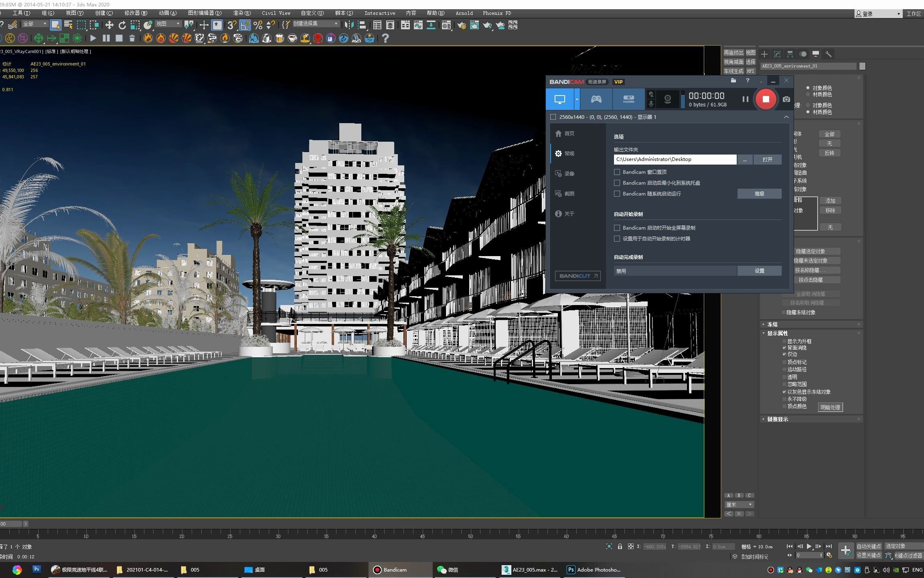Open the Phoenix FD menu
This screenshot has width=924, height=578.
(x=497, y=13)
